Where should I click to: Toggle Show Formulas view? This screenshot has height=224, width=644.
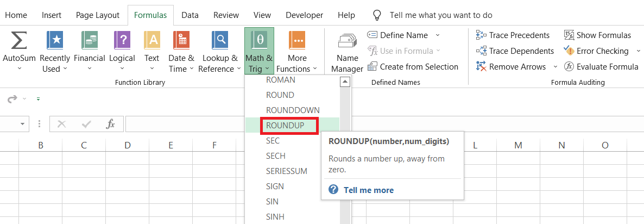tap(597, 35)
